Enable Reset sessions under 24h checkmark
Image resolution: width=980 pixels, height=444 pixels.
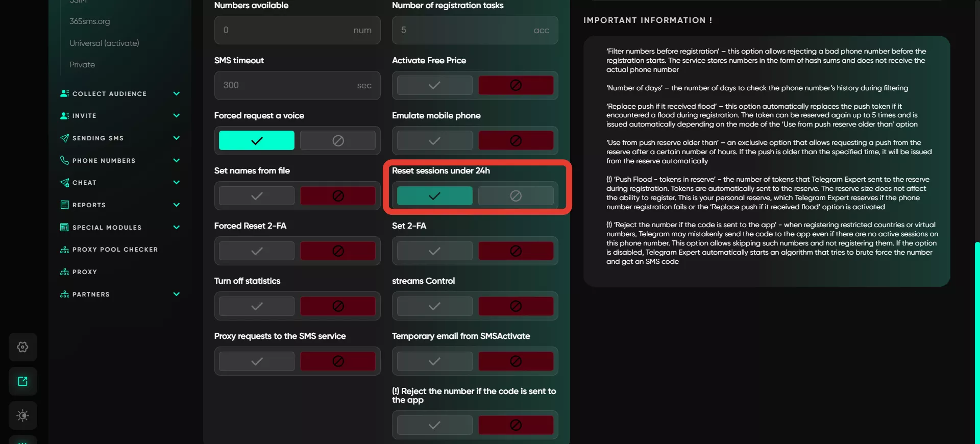(434, 195)
